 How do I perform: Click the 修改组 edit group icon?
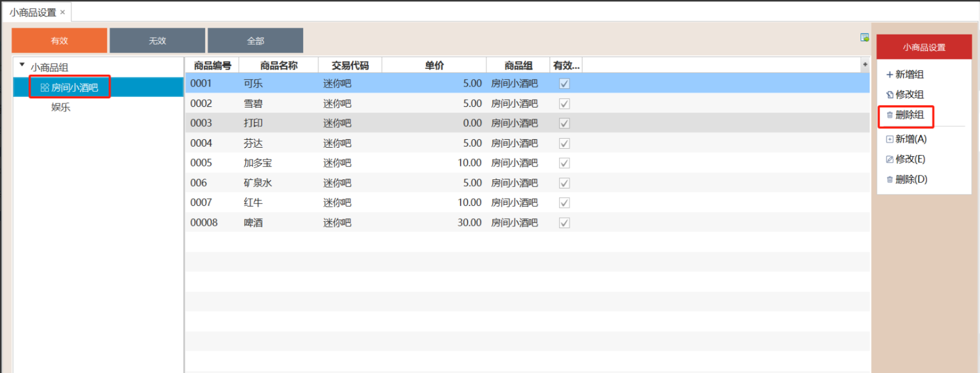889,95
